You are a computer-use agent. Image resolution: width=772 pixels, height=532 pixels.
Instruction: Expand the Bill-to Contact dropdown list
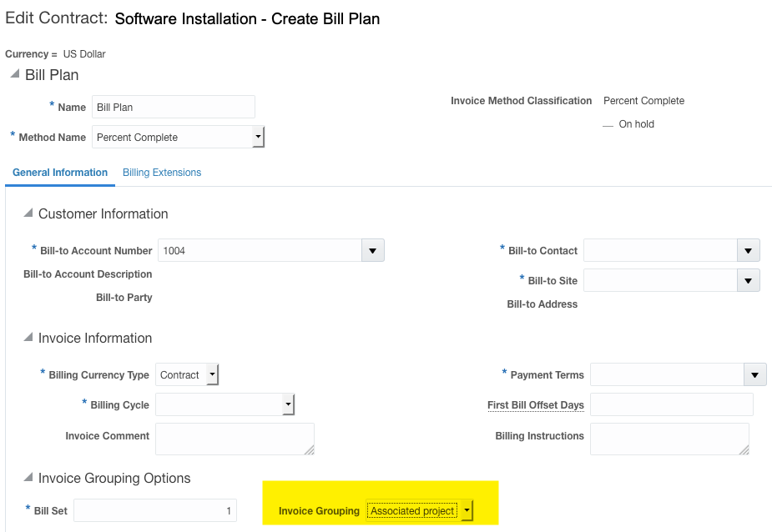(749, 250)
